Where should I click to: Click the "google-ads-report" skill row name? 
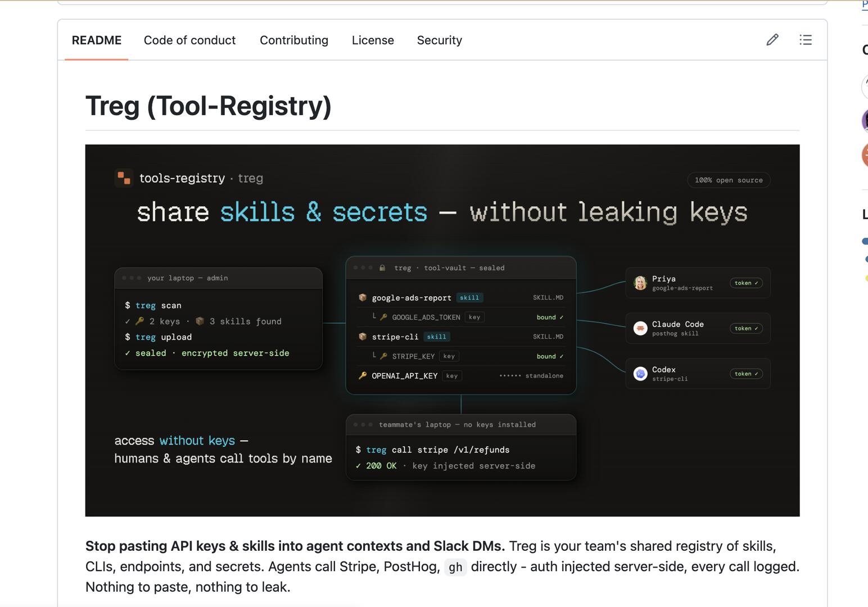point(412,298)
